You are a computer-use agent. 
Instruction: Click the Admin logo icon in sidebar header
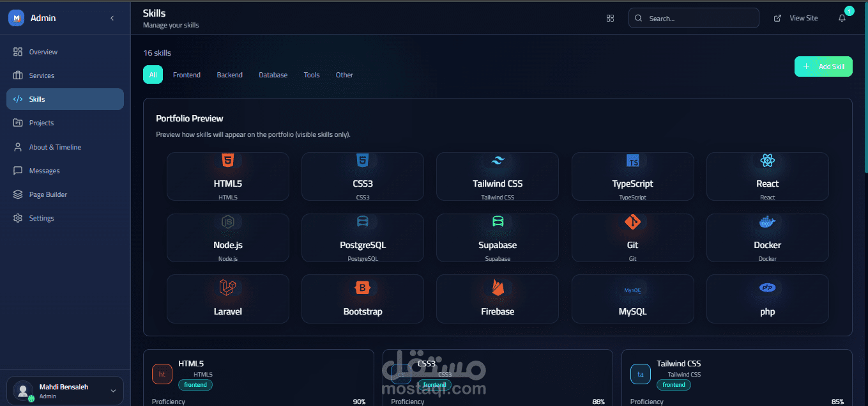click(x=16, y=18)
